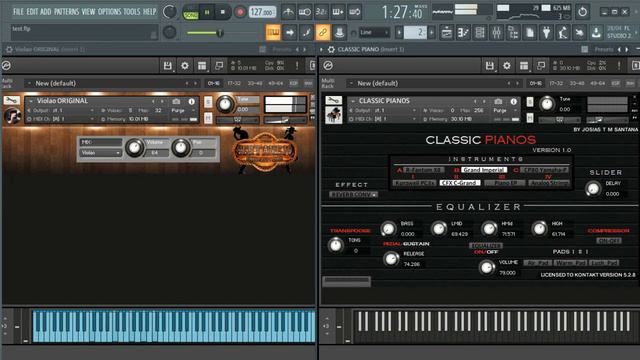640x360 pixels.
Task: Click the camera snapshot icon on Violao ORIGINAL
Action: pos(176,101)
